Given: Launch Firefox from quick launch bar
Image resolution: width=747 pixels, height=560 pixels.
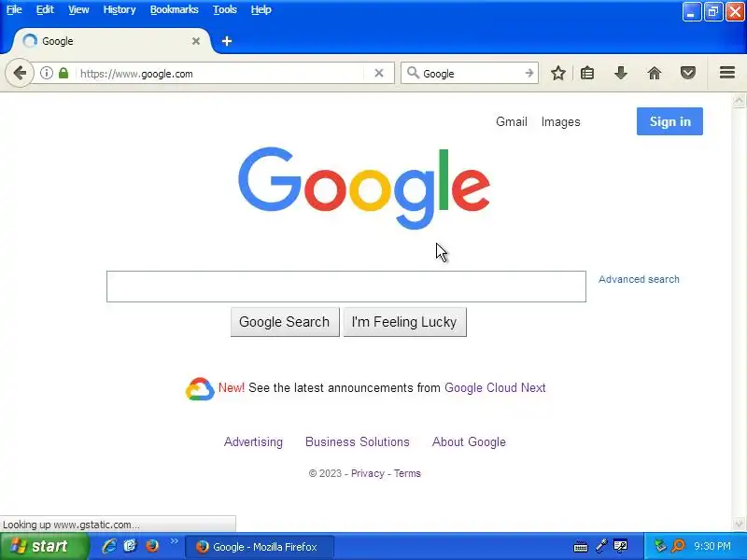Looking at the screenshot, I should click(x=152, y=546).
